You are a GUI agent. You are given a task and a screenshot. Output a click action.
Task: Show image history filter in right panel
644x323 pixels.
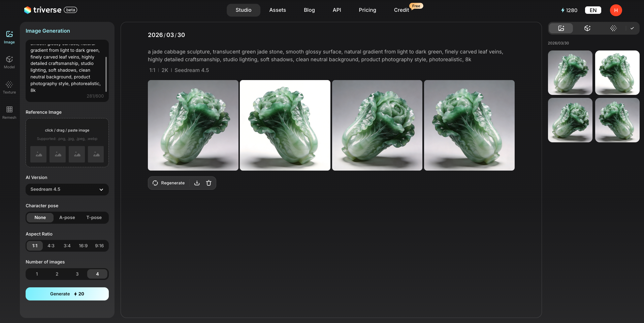point(561,28)
